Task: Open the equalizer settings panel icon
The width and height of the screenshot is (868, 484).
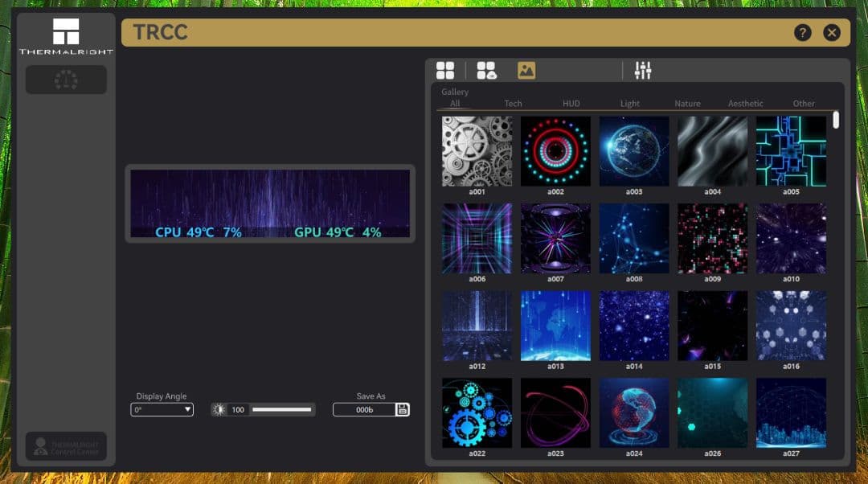Action: point(643,71)
